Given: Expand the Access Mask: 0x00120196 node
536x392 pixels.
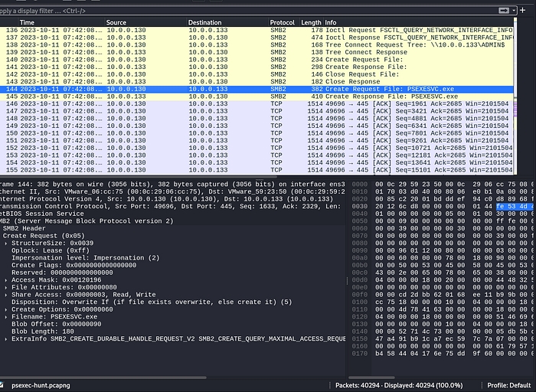Looking at the screenshot, I should [7, 280].
